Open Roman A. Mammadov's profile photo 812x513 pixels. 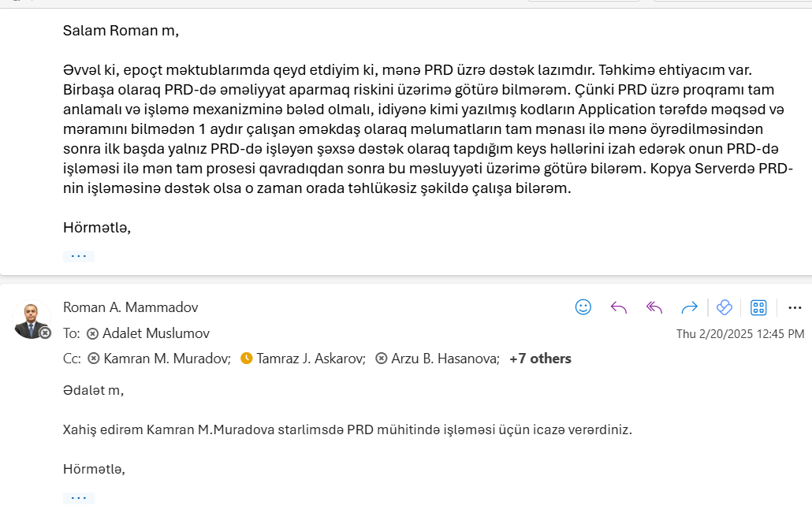click(x=31, y=320)
